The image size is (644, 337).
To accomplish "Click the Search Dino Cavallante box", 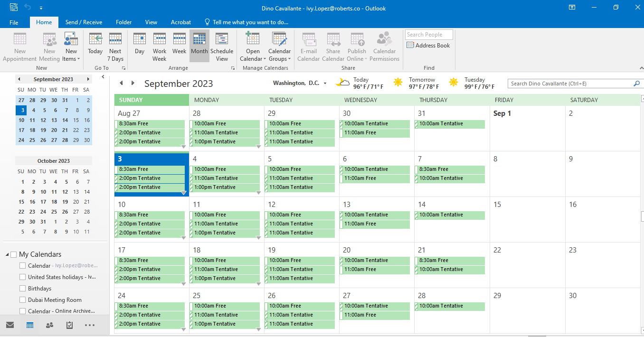I will click(x=570, y=84).
